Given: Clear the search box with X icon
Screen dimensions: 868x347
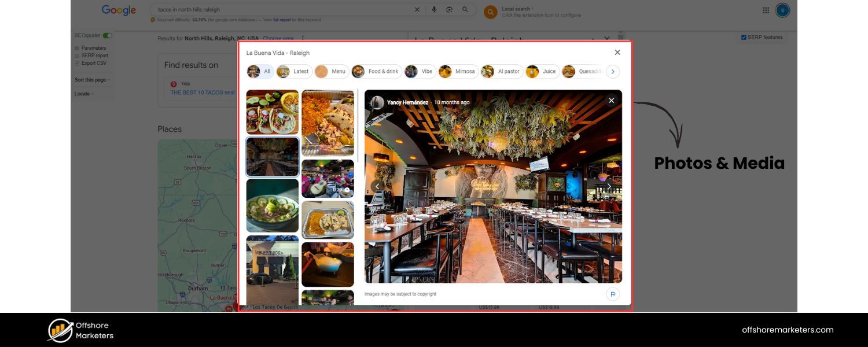Looking at the screenshot, I should 417,10.
